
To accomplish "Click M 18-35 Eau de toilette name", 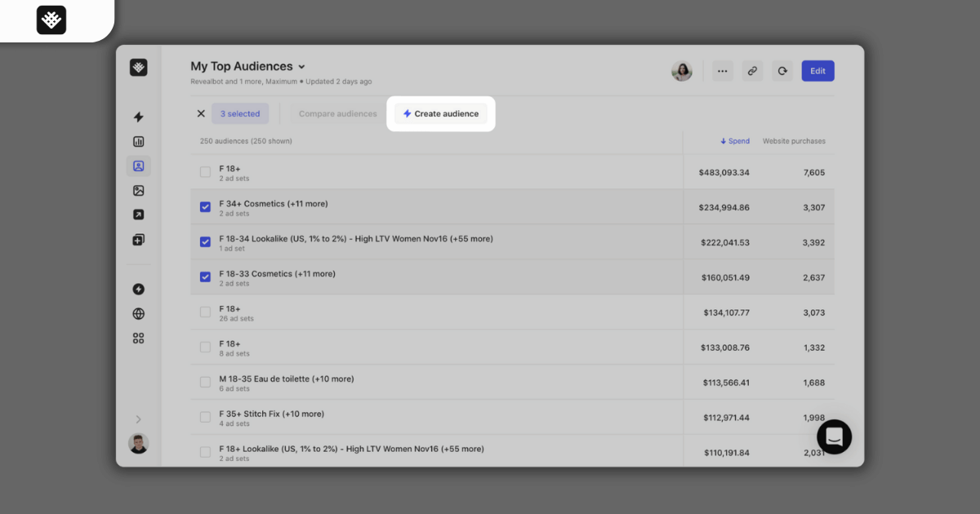I will 287,379.
